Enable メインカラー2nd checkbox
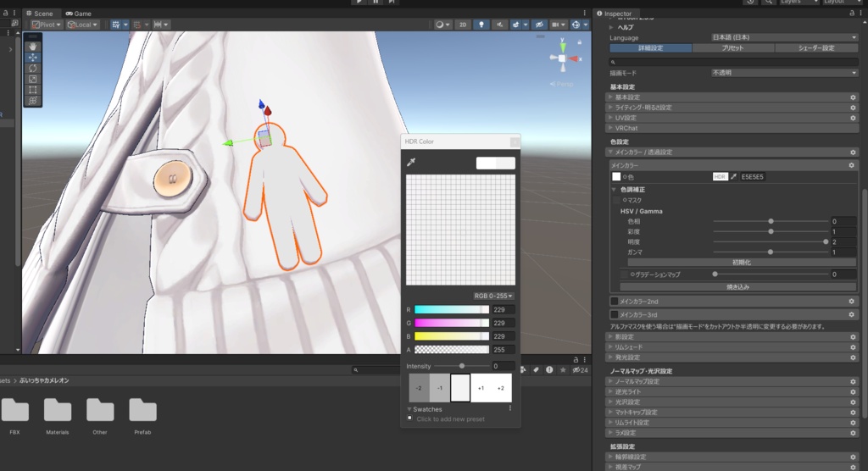Image resolution: width=868 pixels, height=471 pixels. point(614,301)
